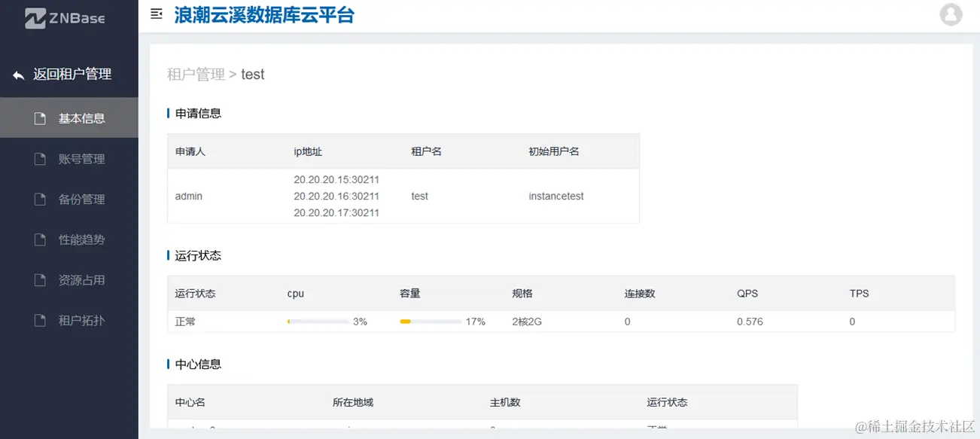Click the test tenant name cell

click(x=419, y=196)
